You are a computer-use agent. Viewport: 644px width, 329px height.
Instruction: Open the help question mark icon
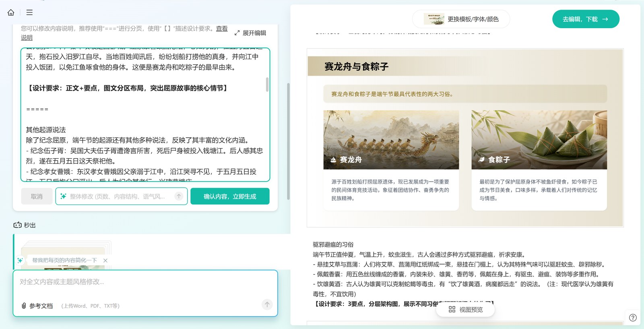pyautogui.click(x=633, y=317)
